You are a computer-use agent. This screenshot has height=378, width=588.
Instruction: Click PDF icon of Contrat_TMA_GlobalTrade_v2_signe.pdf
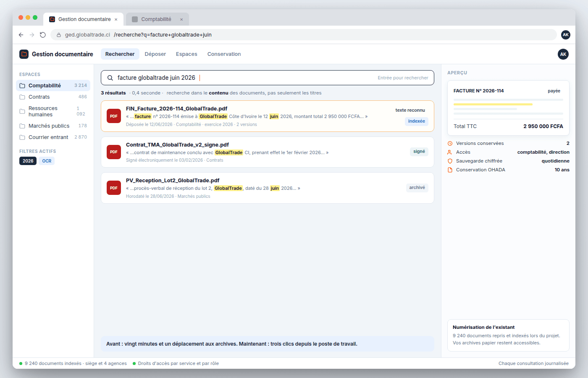point(114,152)
